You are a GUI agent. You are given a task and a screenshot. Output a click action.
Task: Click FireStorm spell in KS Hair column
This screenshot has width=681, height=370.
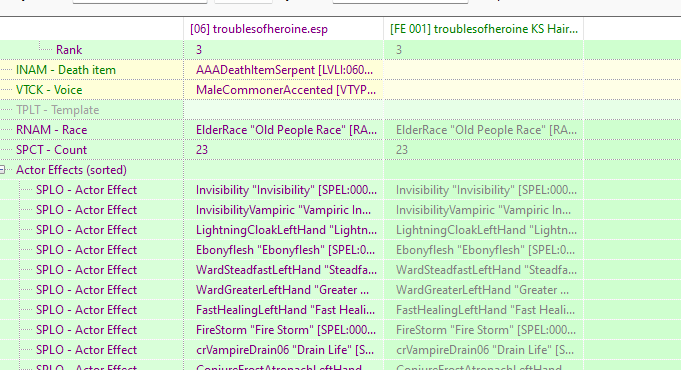click(486, 330)
